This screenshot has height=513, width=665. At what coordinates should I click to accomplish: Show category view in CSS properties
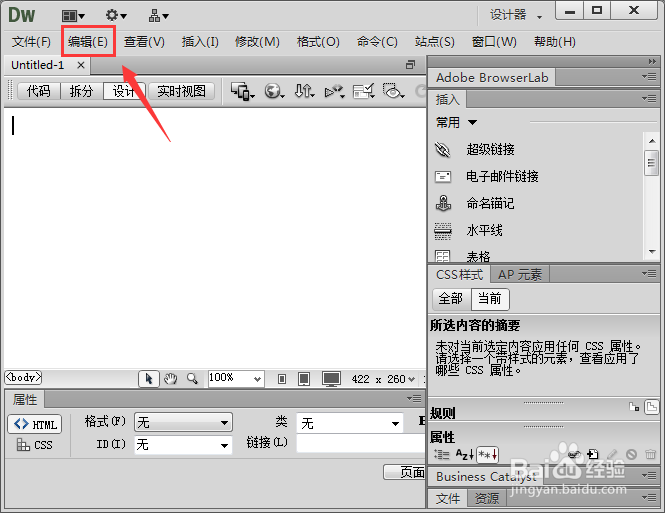click(x=441, y=455)
